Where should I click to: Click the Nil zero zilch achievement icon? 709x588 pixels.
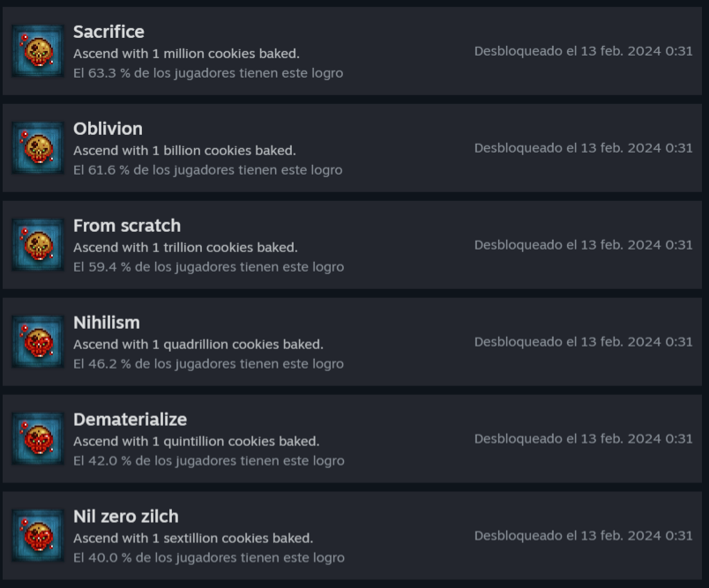(x=38, y=536)
